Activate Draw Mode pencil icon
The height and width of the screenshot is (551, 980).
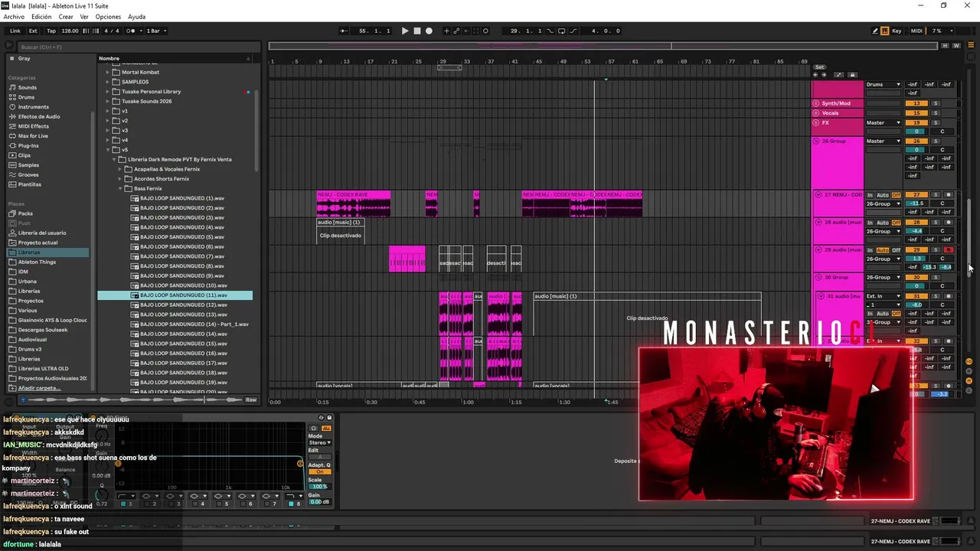(x=875, y=31)
